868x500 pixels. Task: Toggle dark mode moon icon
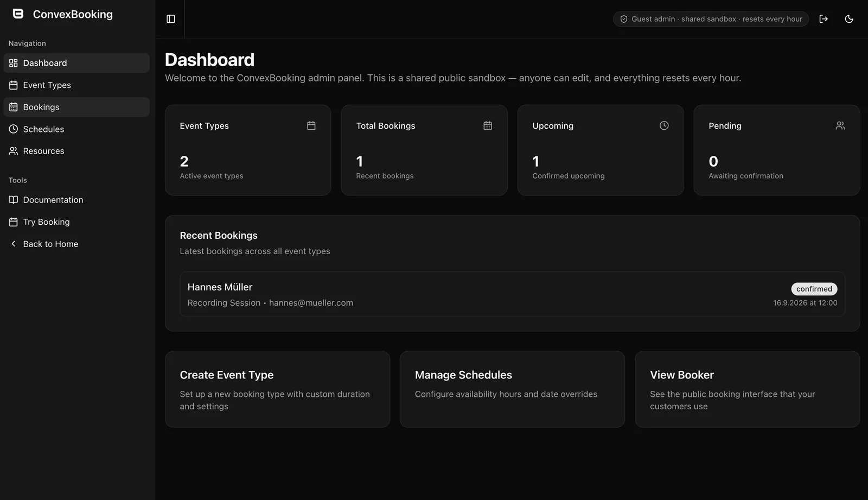click(x=849, y=19)
